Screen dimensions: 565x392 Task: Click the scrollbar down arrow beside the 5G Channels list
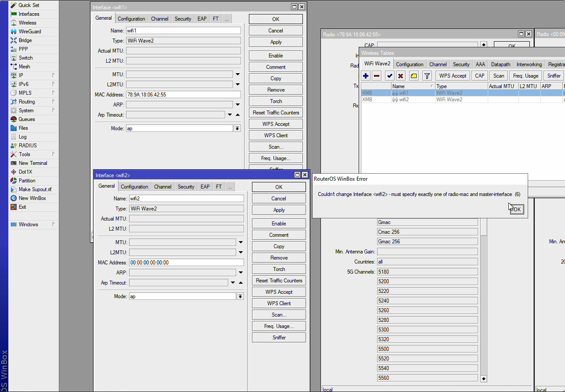[484, 378]
